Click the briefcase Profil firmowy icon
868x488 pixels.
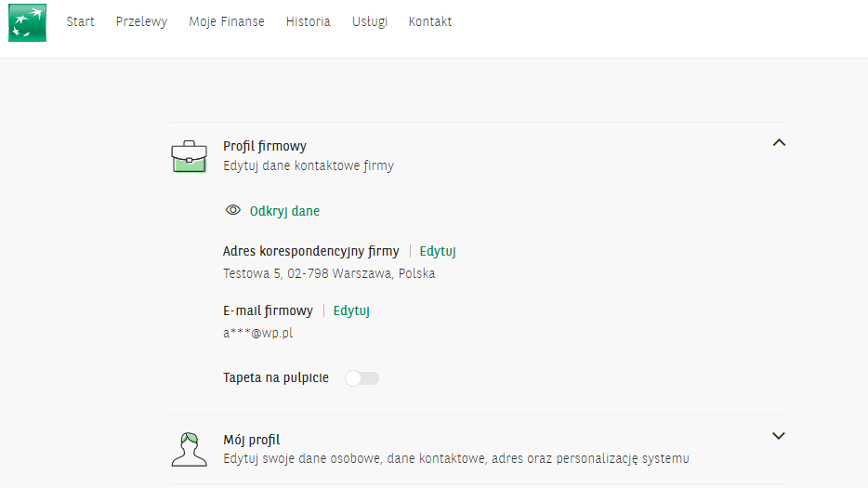(190, 157)
